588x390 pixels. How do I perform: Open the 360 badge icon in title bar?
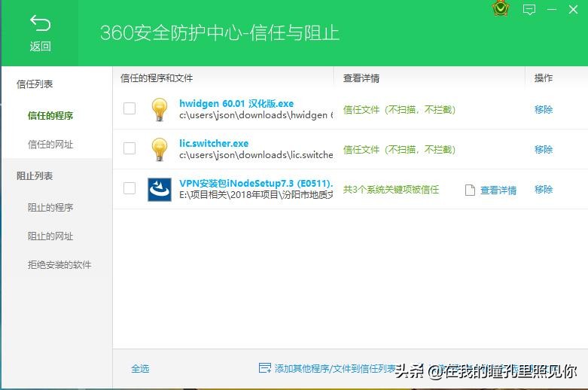[x=500, y=8]
